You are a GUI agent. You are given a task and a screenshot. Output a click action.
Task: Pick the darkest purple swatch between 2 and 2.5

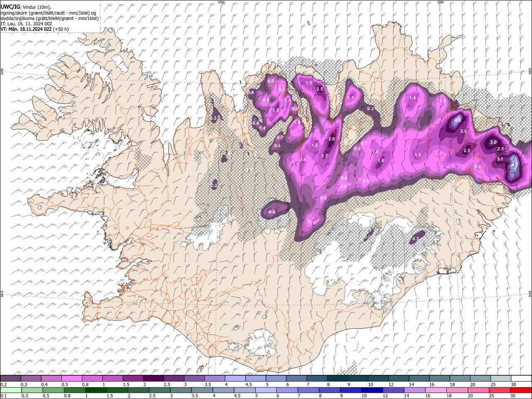[153, 379]
